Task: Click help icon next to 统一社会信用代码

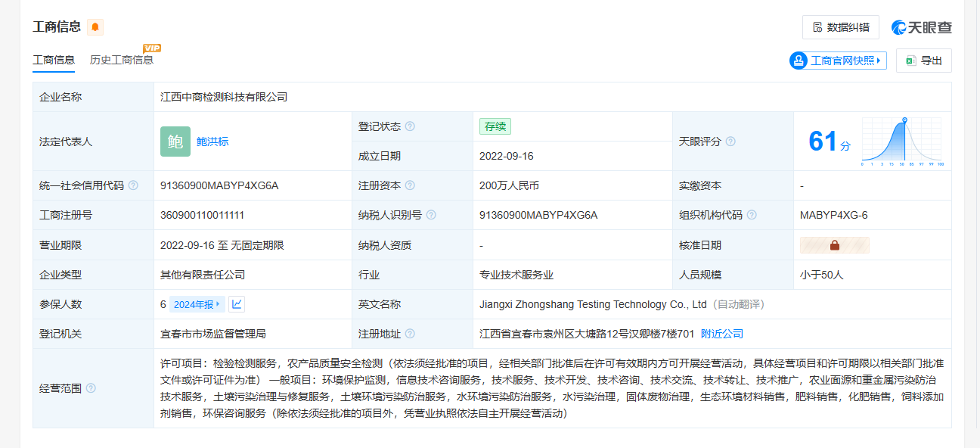Action: (133, 185)
